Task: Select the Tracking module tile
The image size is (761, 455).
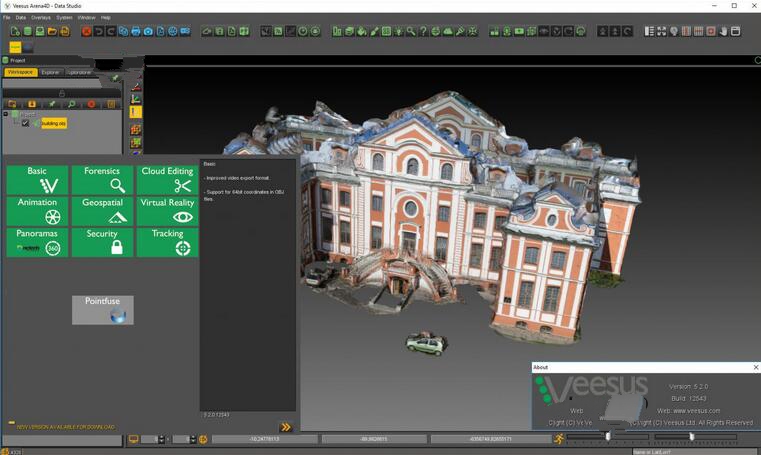Action: click(167, 242)
